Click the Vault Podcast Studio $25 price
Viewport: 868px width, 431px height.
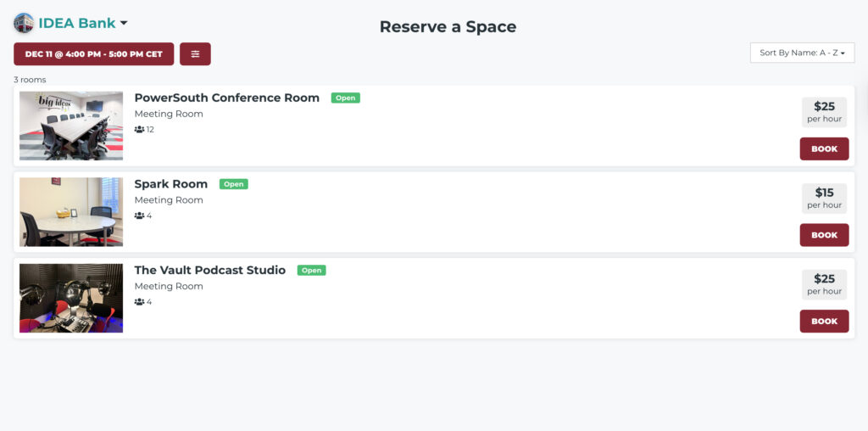pyautogui.click(x=824, y=285)
